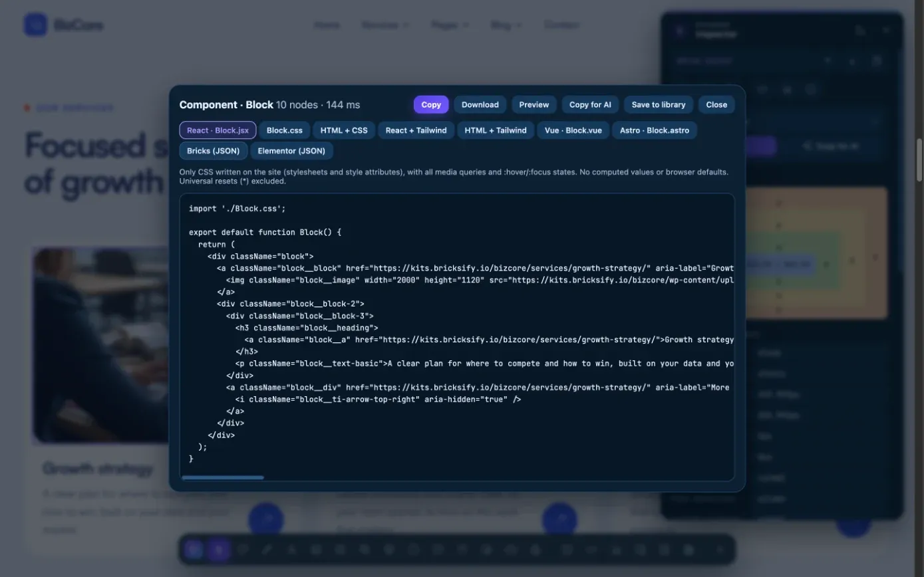Click the "export default function Block()" line
The image size is (924, 577).
[265, 232]
